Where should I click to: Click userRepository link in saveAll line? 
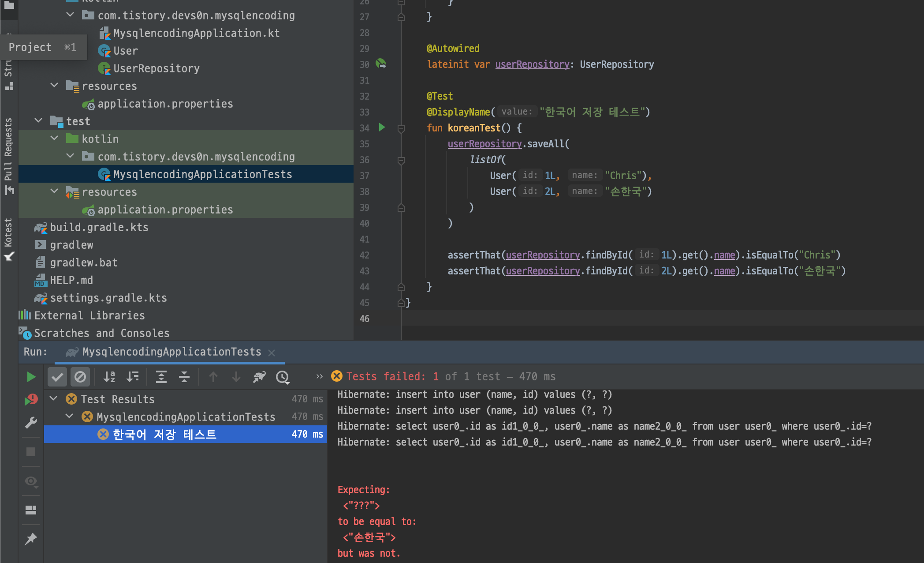[x=484, y=144]
